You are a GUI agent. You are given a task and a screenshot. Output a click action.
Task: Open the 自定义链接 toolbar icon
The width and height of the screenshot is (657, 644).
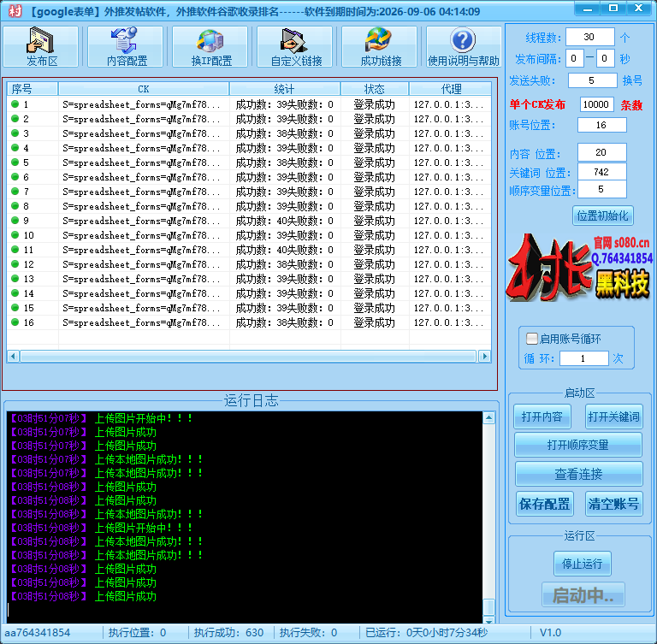pyautogui.click(x=295, y=47)
